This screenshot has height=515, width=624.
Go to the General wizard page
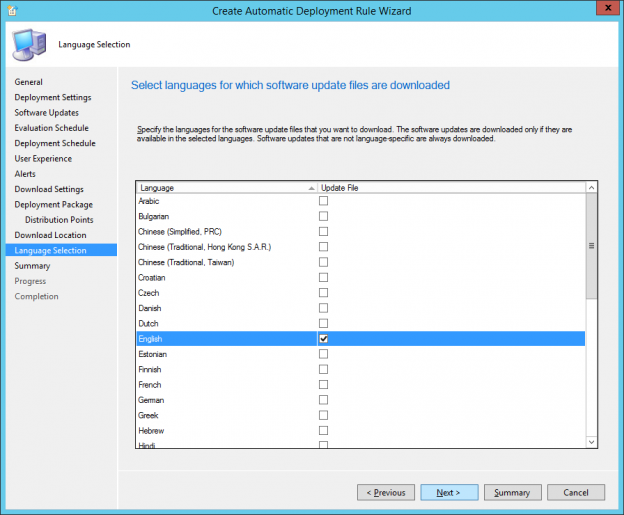pyautogui.click(x=29, y=82)
